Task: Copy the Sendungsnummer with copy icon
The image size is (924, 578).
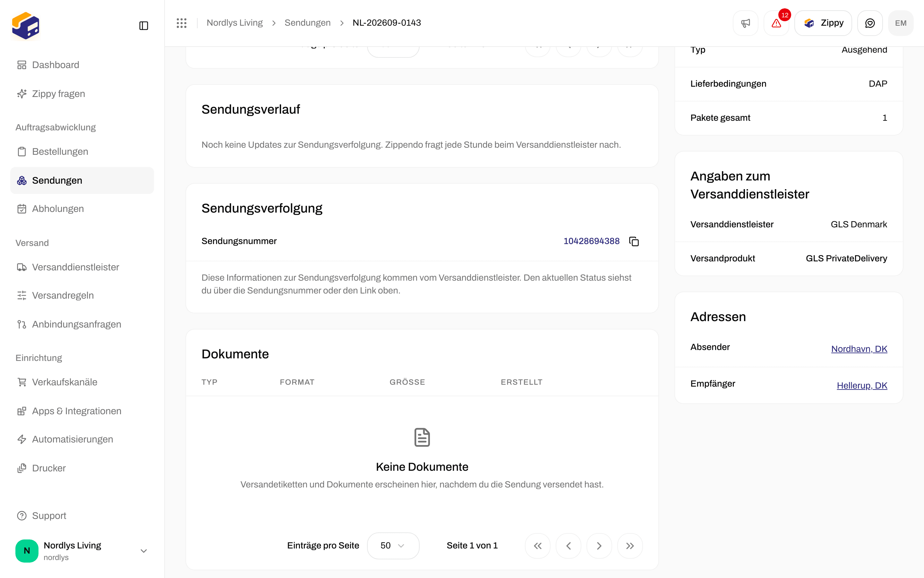Action: point(634,241)
